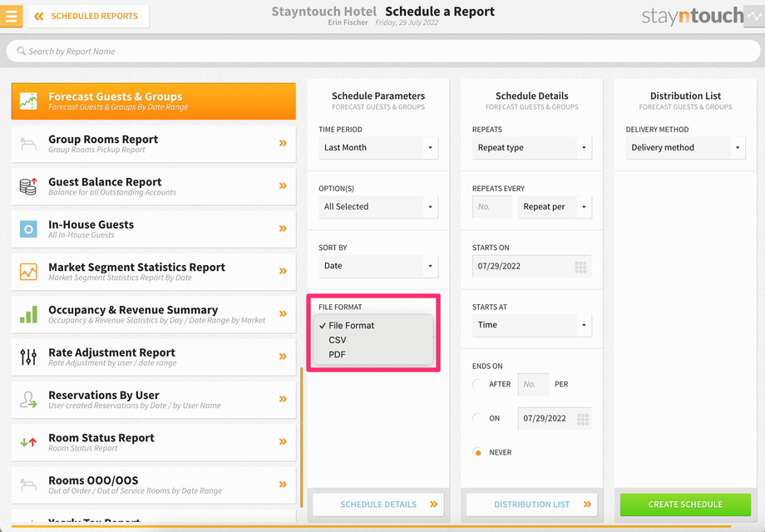The image size is (765, 532).
Task: Open Market Segment Statistics via chevron
Action: tap(283, 271)
